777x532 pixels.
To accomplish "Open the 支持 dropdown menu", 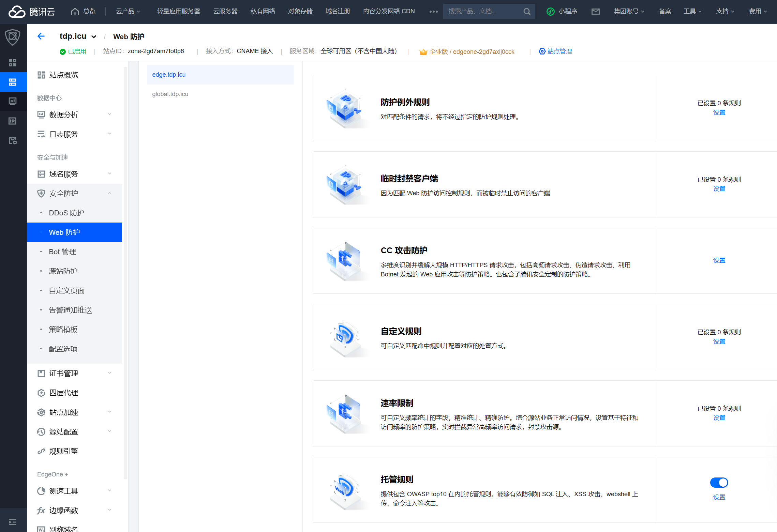I will click(725, 12).
